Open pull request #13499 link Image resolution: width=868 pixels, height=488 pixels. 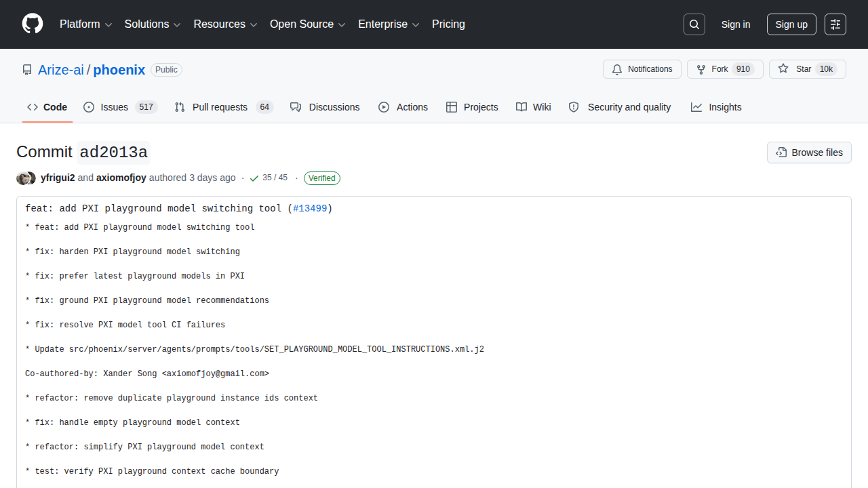310,209
